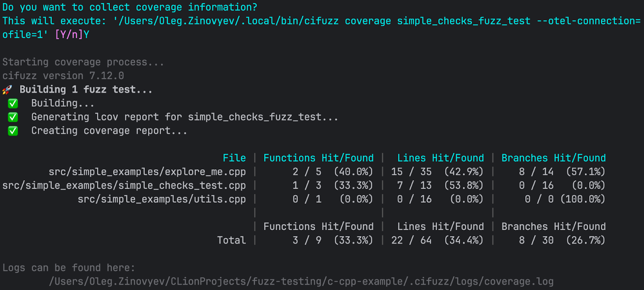644x290 pixels.
Task: Click the 'Logs can be found here' line
Action: (69, 268)
